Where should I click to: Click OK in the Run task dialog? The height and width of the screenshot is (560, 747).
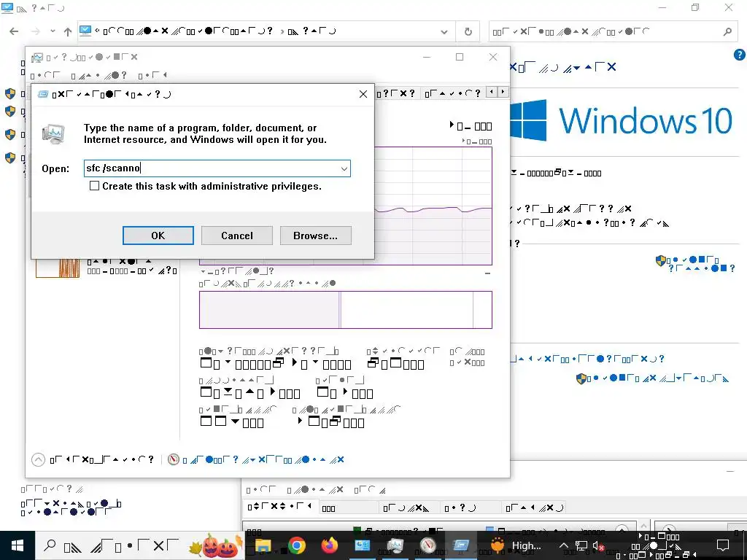pos(158,236)
